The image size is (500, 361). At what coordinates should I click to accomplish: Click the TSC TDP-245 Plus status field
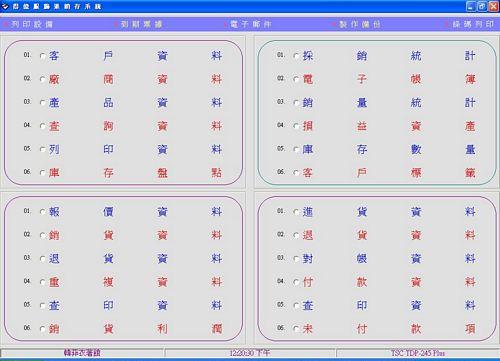point(418,353)
